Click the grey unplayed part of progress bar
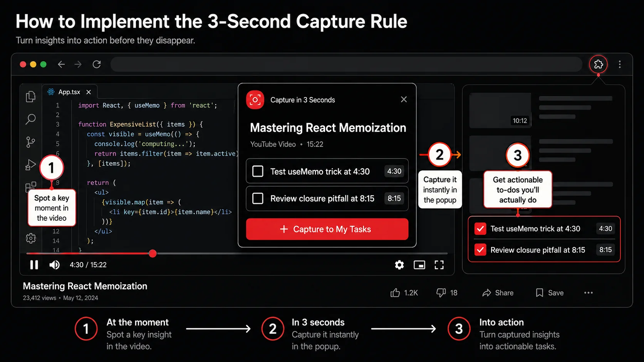644x362 pixels. (x=302, y=253)
